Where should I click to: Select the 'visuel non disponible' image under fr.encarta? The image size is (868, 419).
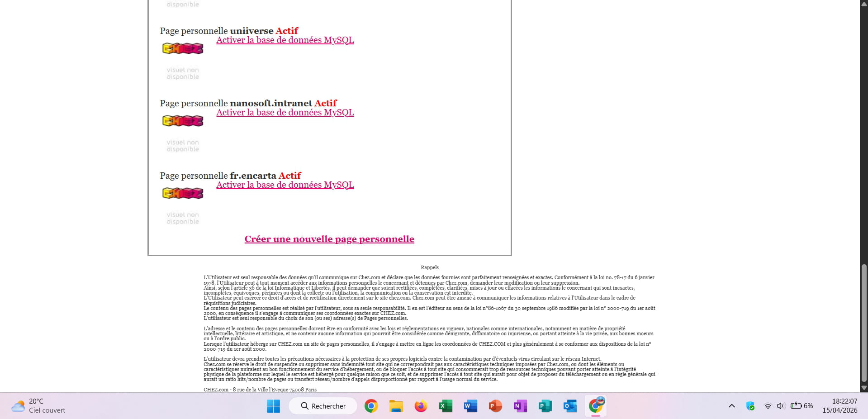coord(183,218)
